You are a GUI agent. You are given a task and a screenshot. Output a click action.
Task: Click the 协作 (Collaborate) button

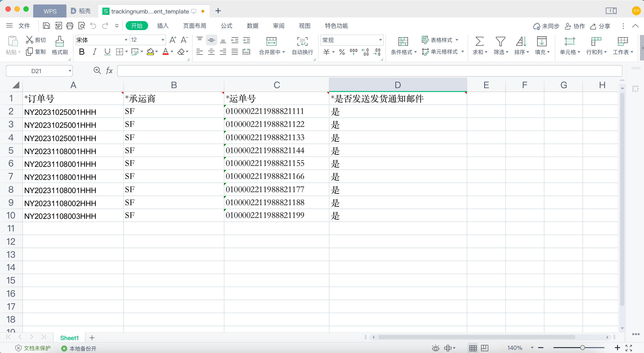coord(575,26)
